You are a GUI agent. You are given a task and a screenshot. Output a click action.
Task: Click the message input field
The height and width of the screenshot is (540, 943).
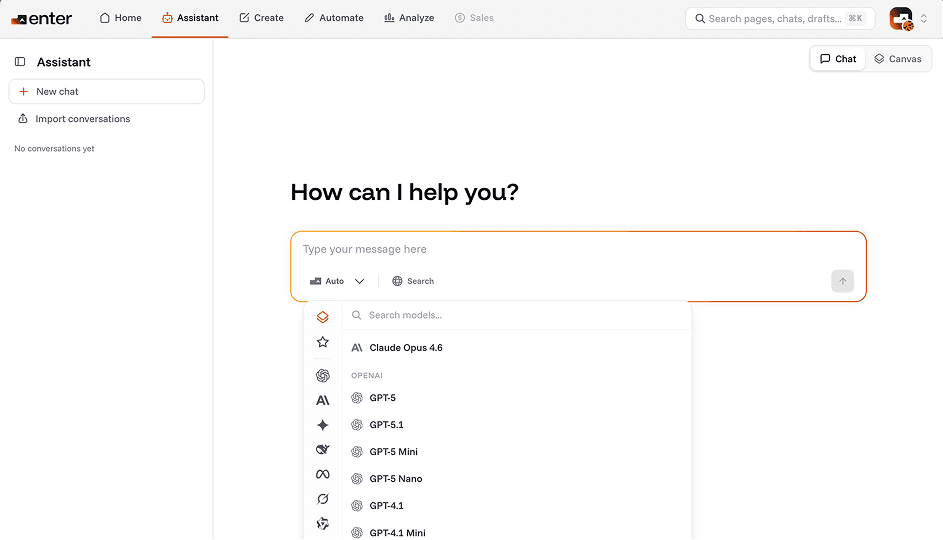click(x=577, y=250)
